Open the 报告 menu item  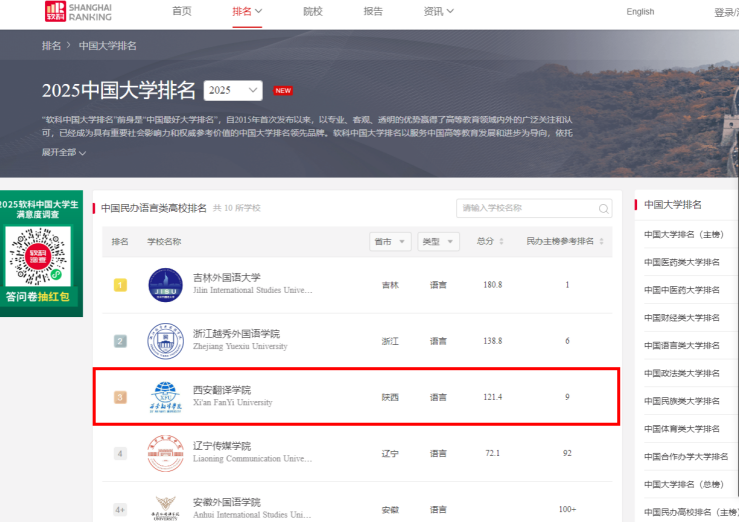point(373,11)
